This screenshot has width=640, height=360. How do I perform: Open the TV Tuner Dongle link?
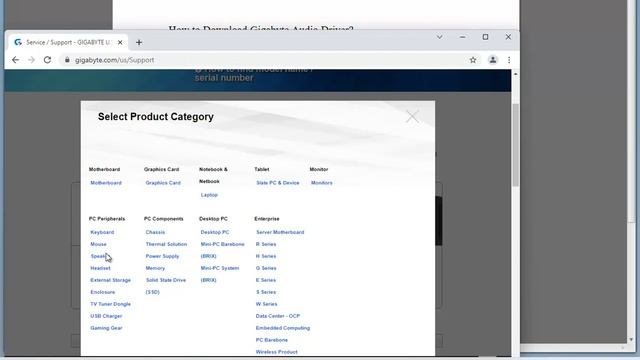[x=111, y=304]
